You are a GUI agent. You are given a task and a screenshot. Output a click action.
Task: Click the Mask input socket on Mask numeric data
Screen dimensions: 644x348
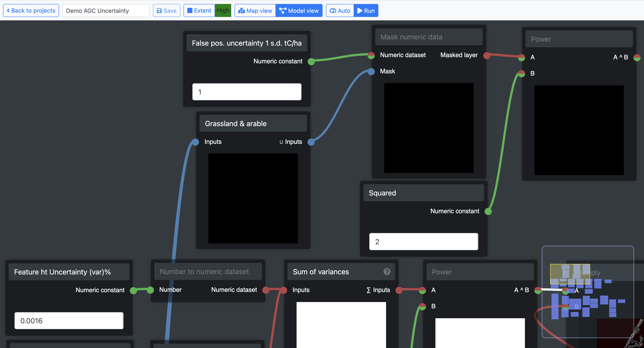pyautogui.click(x=371, y=72)
